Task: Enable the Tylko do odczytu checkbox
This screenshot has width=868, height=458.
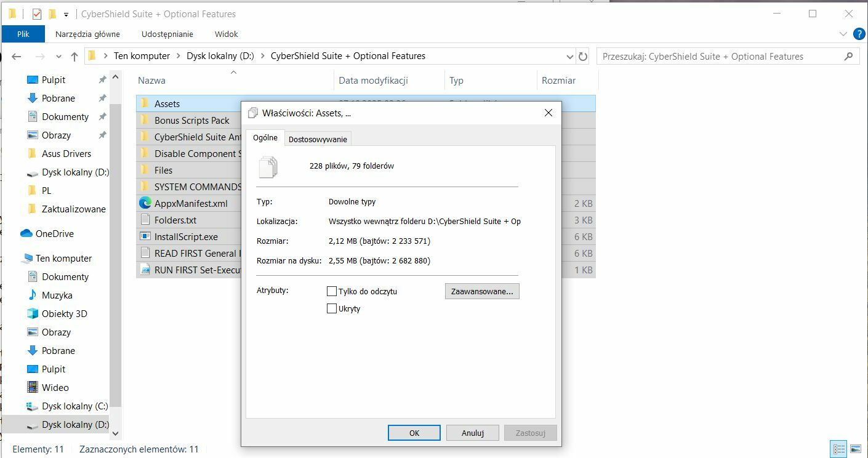Action: pos(332,291)
